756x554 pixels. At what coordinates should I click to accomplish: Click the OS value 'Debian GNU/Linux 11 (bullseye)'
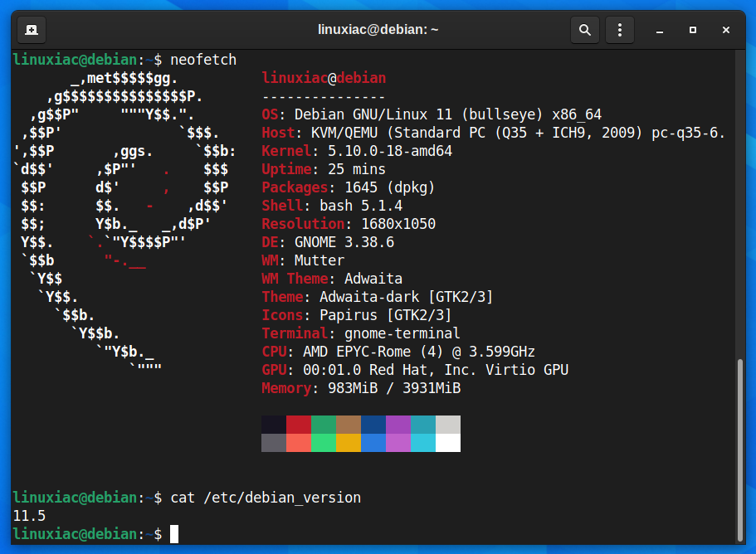pos(418,114)
